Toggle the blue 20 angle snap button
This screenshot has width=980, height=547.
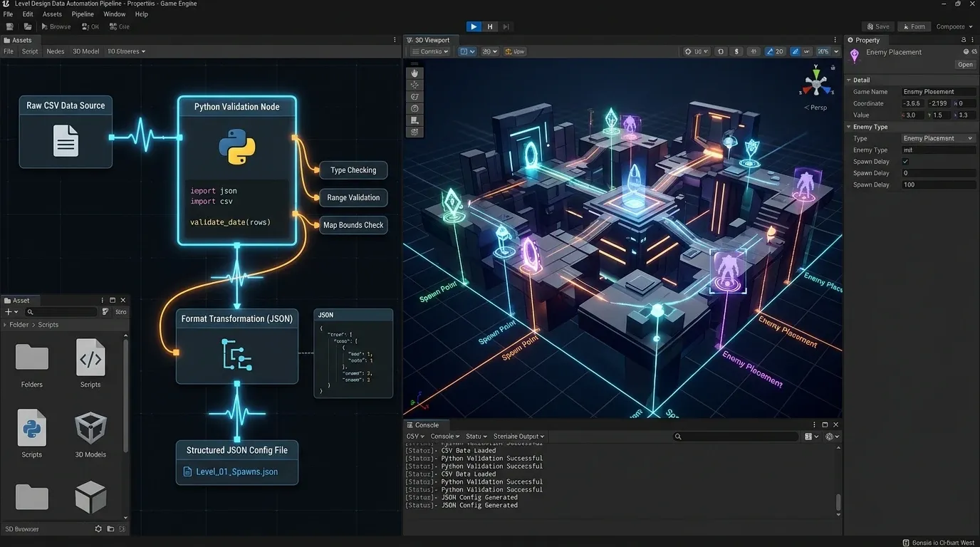pos(775,52)
